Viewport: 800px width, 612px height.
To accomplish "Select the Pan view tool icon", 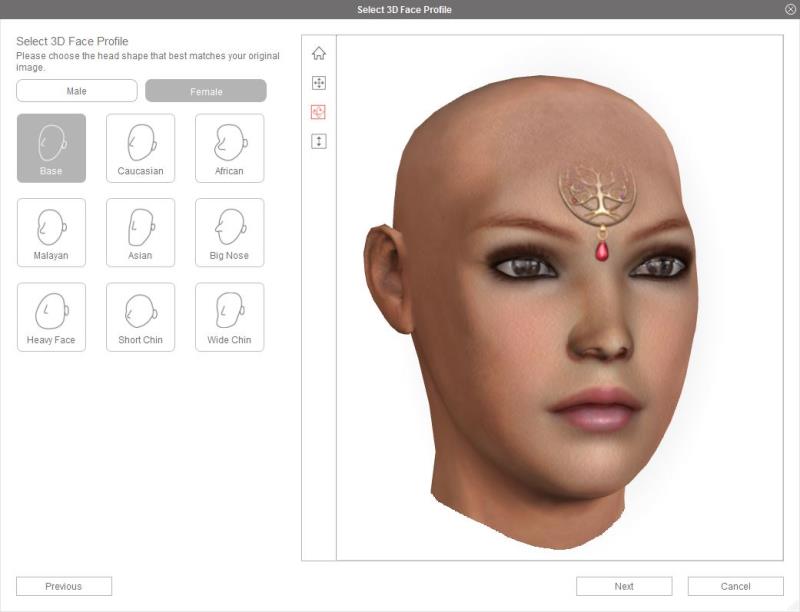I will tap(319, 83).
